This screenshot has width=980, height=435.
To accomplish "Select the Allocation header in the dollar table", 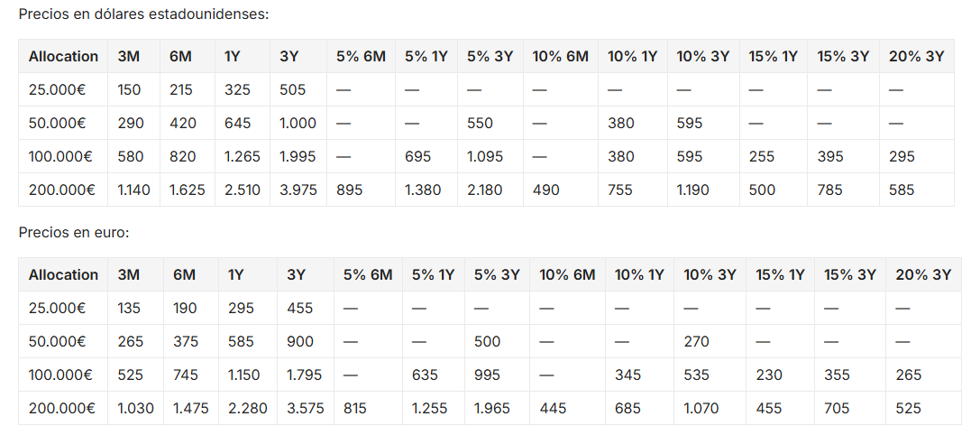I will (x=63, y=56).
